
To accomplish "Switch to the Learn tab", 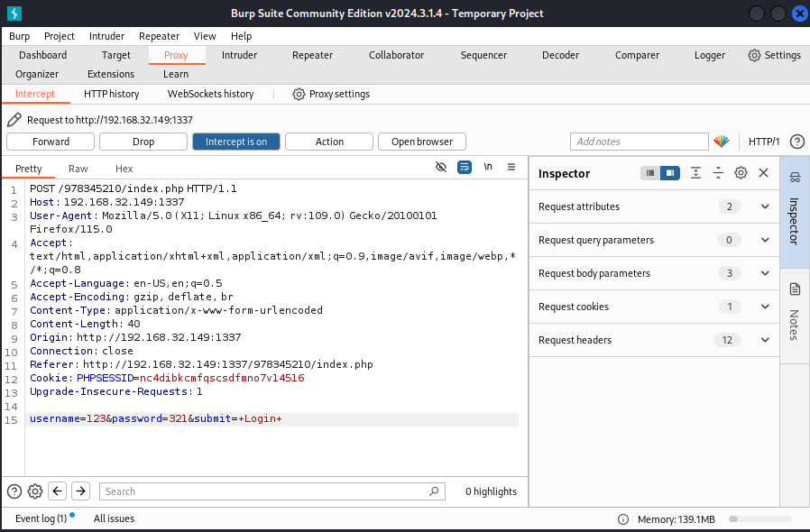I will [176, 74].
